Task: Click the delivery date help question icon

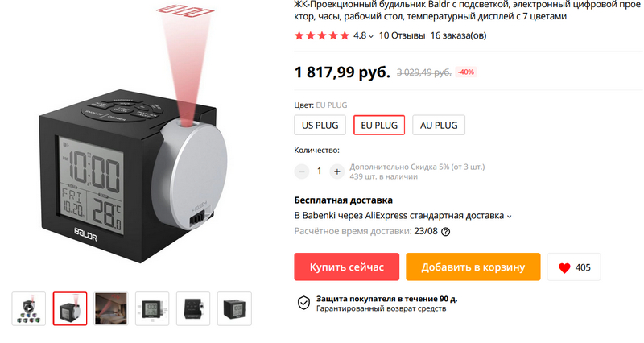Action: [445, 232]
